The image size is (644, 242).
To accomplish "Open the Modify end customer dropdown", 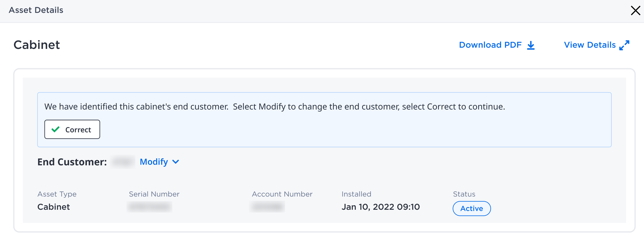I will coord(159,162).
